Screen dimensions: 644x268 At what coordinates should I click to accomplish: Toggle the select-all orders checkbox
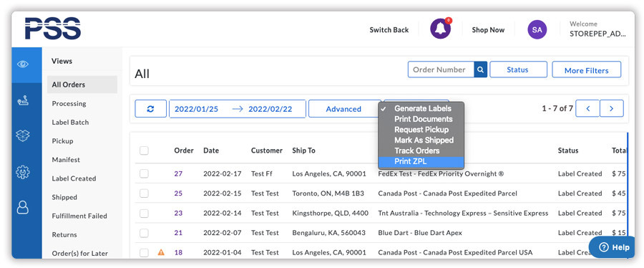[x=144, y=150]
